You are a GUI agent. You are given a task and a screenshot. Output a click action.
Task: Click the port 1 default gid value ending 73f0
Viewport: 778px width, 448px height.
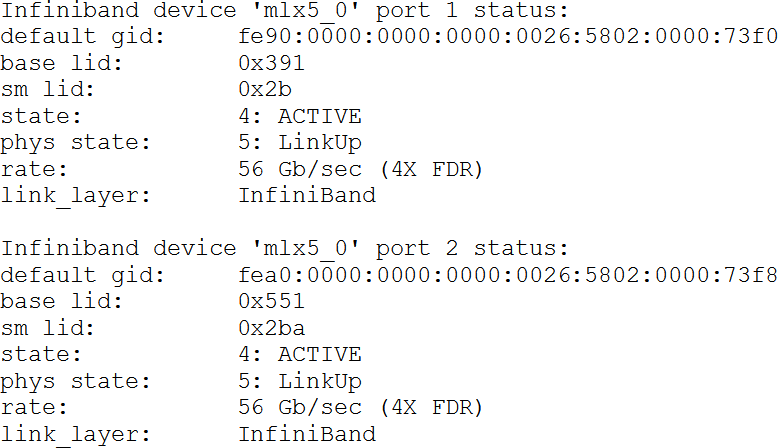[507, 38]
